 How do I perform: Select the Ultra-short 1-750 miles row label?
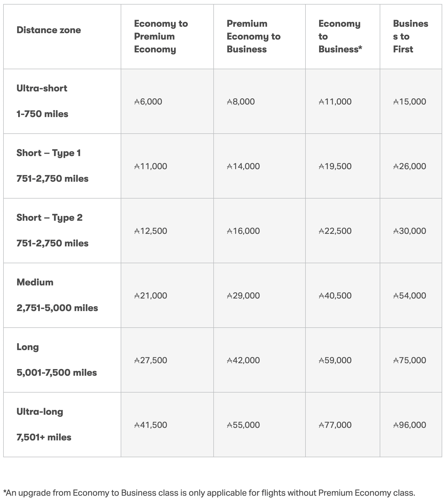click(42, 101)
